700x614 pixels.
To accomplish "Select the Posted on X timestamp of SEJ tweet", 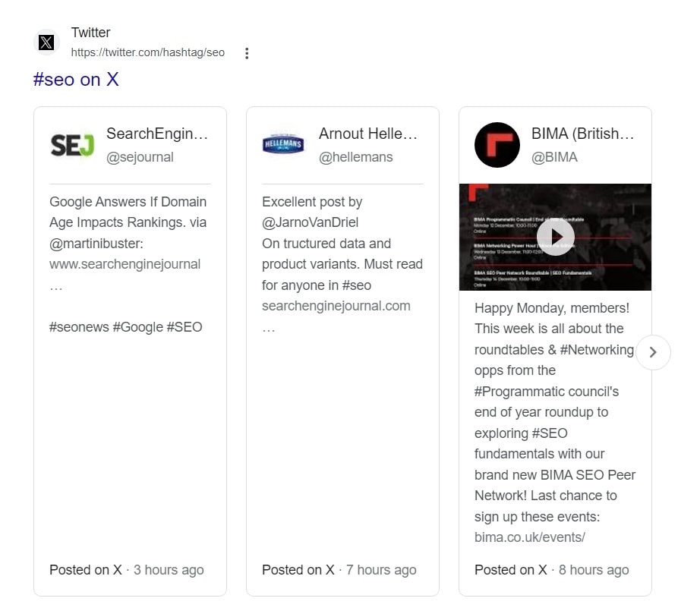I will pyautogui.click(x=126, y=569).
